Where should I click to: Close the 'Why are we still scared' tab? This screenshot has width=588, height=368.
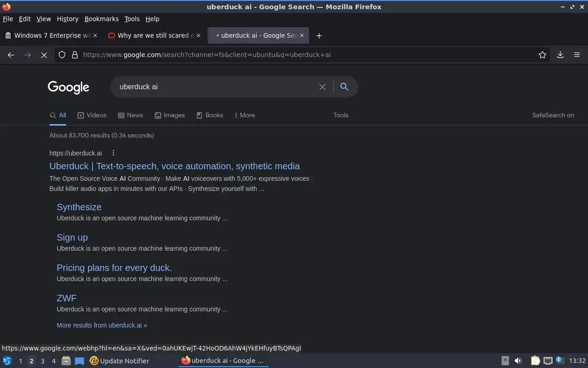[x=198, y=35]
